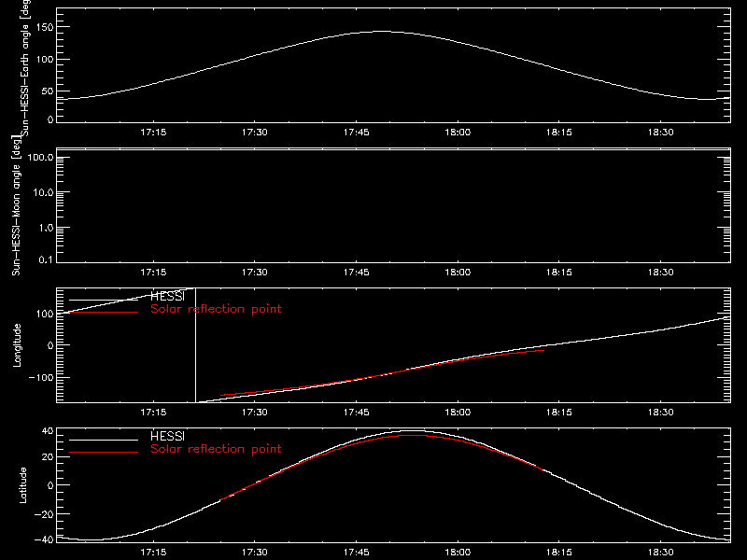Click the 18:15 tick label under the Earth angle plot
Screen dimensions: 747x560
558,132
